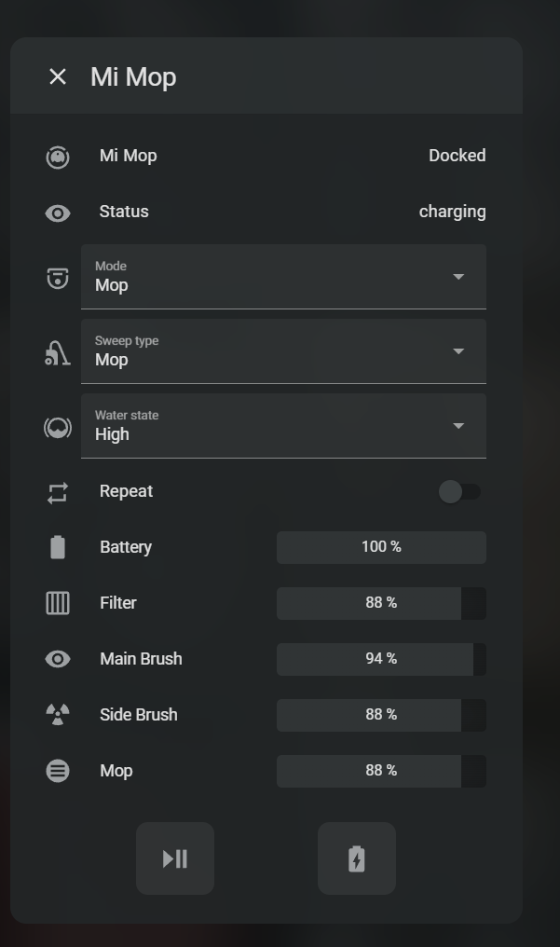Click the Docked state text
Viewport: 560px width, 947px height.
(x=457, y=156)
